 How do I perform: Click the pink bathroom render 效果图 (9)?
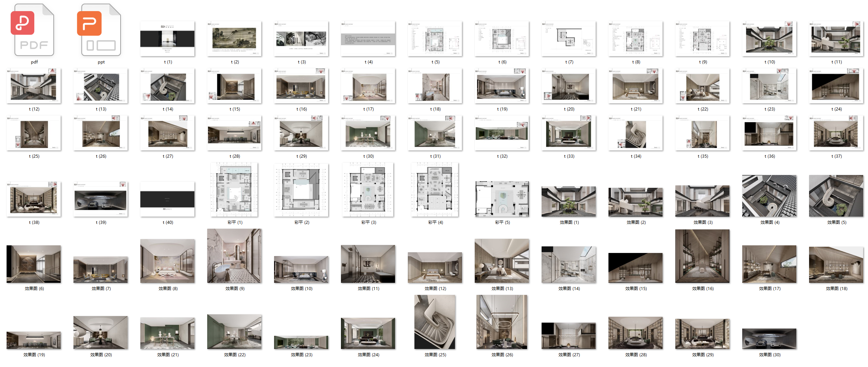(234, 256)
